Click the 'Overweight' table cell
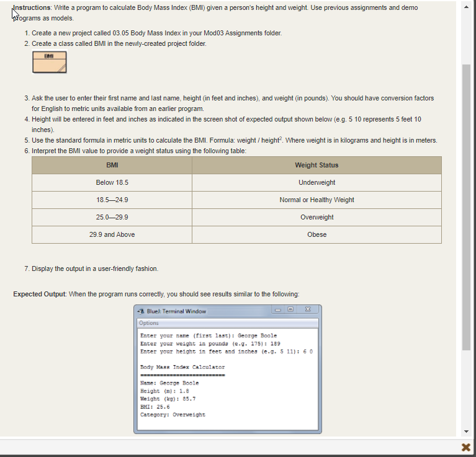 pyautogui.click(x=317, y=217)
